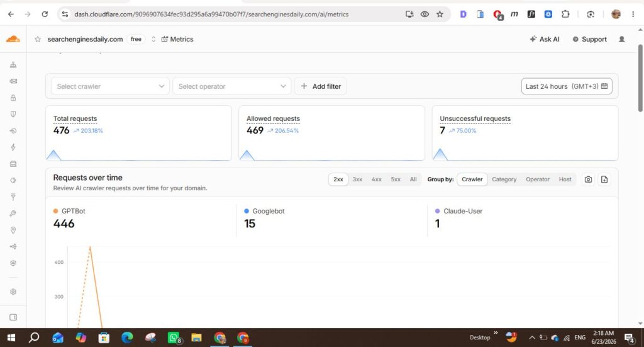Open the gear settings sidebar icon
Image resolution: width=644 pixels, height=347 pixels.
[x=13, y=292]
